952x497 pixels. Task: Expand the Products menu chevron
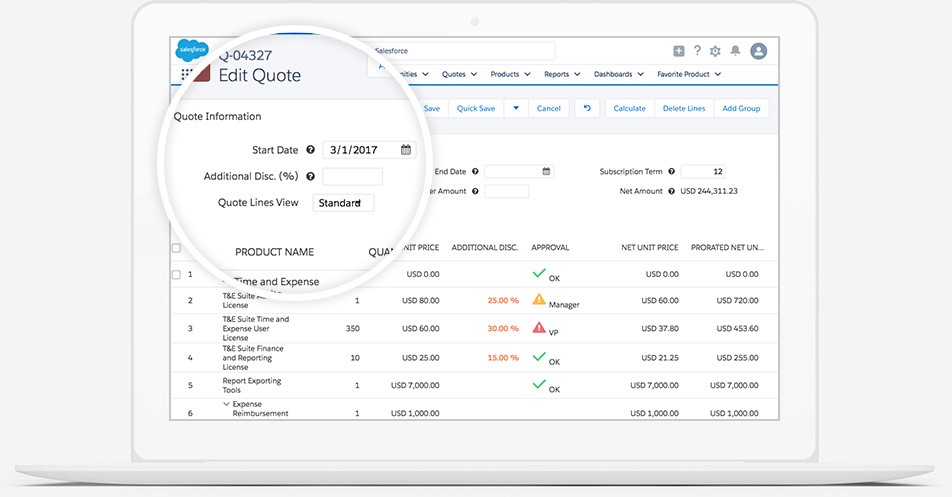click(x=527, y=74)
